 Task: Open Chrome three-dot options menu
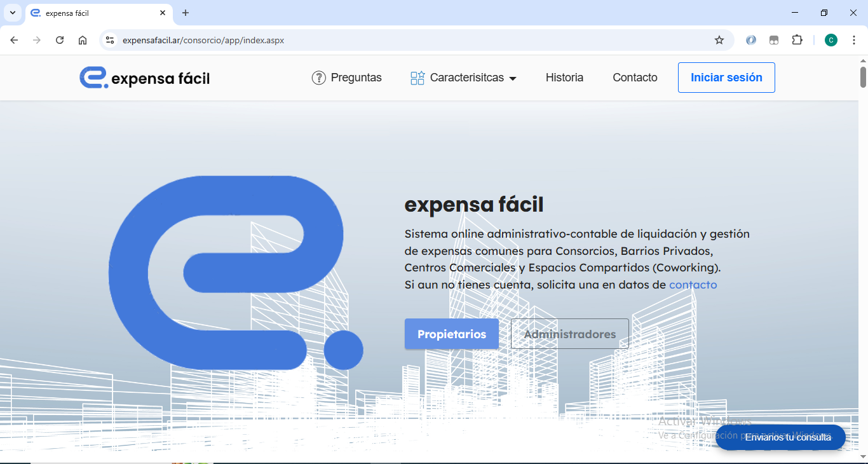(x=854, y=40)
